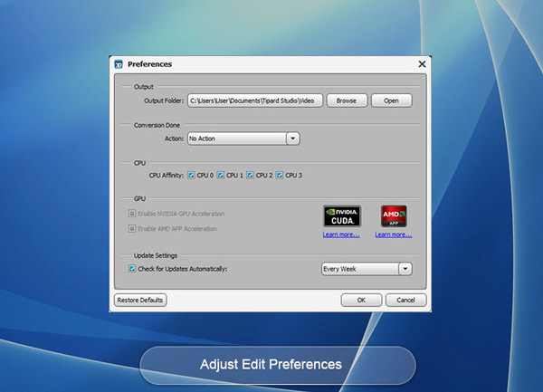Click the Preferences title text
Screen dimensions: 543x392
pyautogui.click(x=149, y=64)
